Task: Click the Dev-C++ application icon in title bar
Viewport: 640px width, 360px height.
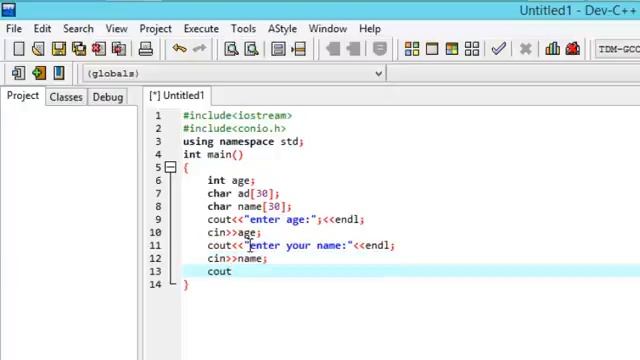Action: 8,10
